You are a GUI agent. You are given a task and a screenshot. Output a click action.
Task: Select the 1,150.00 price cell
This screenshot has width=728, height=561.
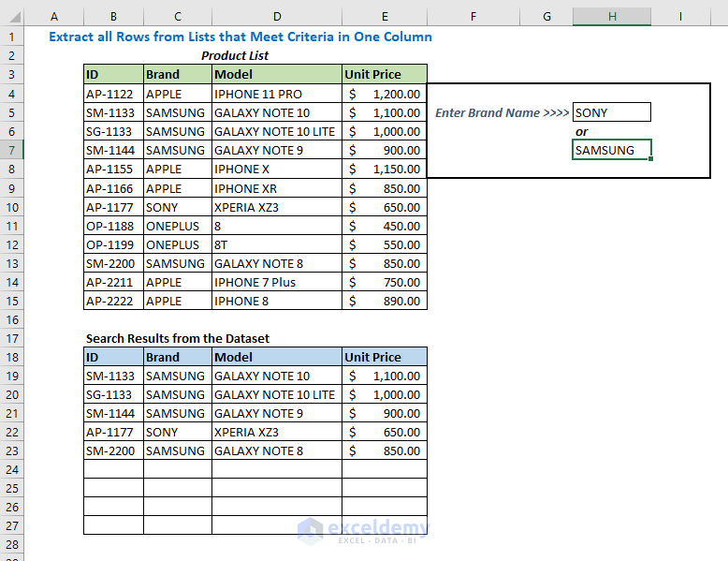point(385,170)
